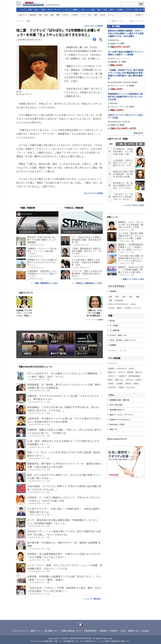Open the 桂二葉 article photo
This screenshot has height=644, width=161.
(38, 67)
